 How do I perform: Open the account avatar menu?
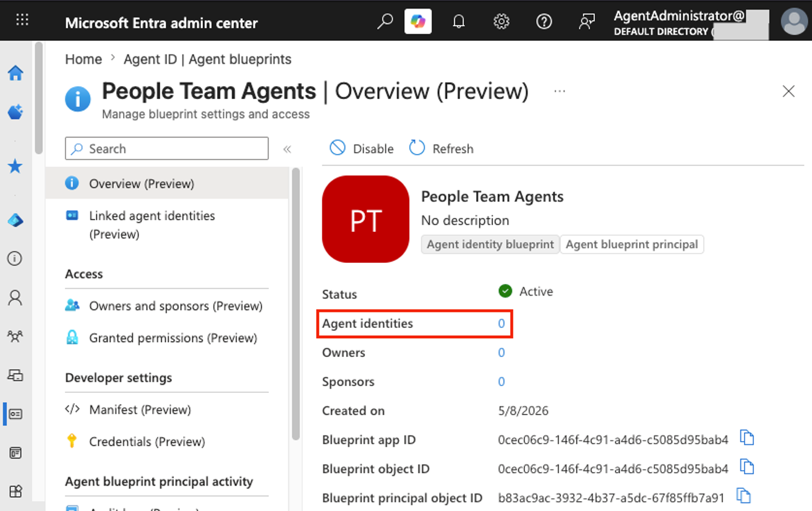[x=793, y=22]
